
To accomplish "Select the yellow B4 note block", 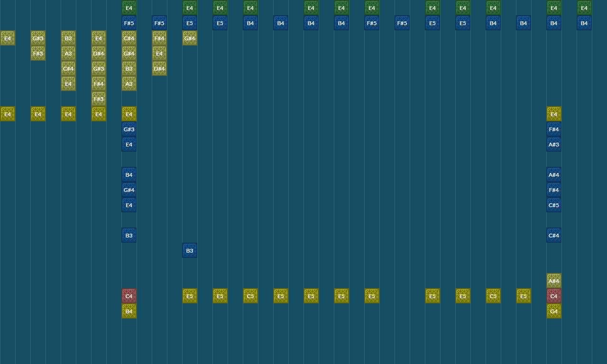I will (129, 311).
